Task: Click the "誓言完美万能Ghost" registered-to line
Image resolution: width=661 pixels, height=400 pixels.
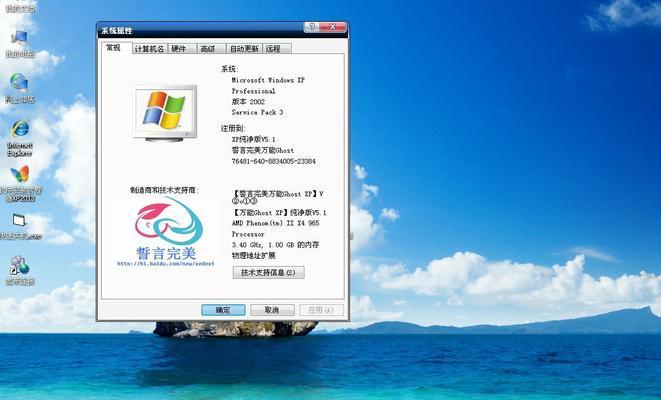Action: (x=263, y=150)
